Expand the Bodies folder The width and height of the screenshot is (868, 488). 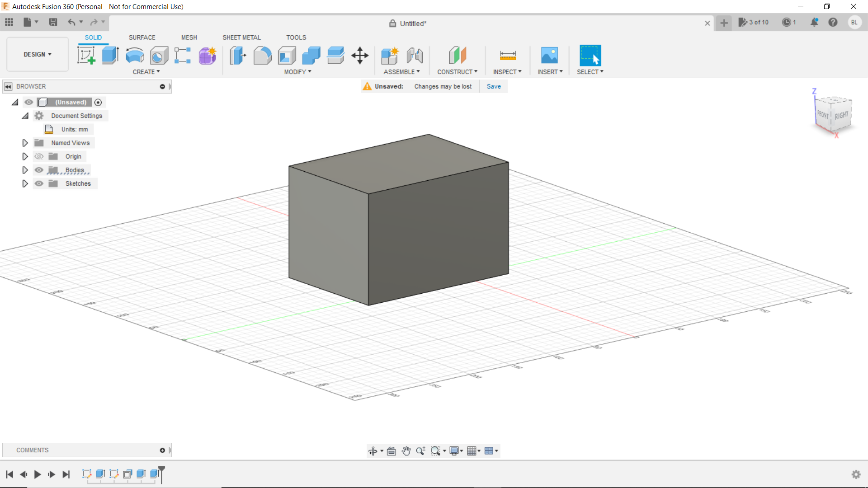pyautogui.click(x=25, y=170)
